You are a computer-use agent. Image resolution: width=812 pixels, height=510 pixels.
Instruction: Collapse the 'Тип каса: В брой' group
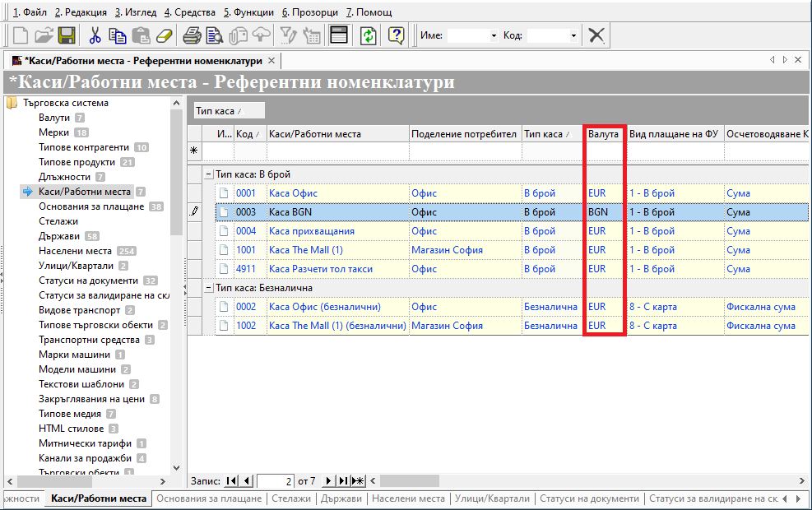208,174
